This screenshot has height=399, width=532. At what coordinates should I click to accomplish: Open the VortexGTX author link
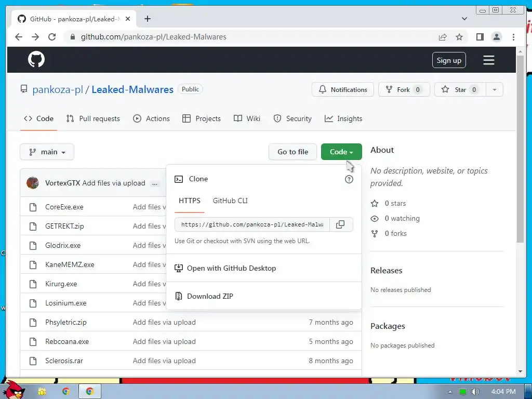(x=62, y=183)
